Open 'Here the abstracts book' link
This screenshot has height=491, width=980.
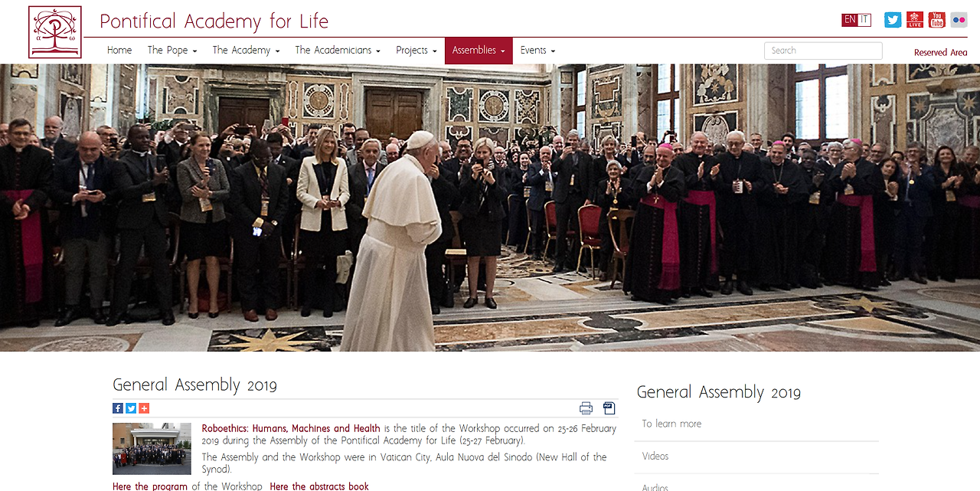[319, 486]
